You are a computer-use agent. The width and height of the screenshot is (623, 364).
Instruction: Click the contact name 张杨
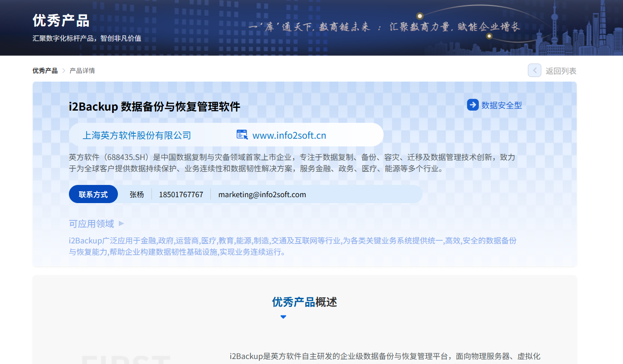[137, 194]
